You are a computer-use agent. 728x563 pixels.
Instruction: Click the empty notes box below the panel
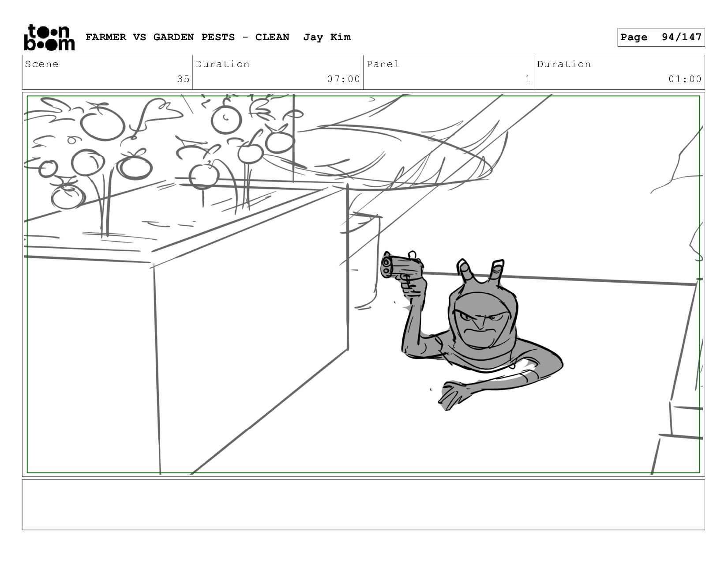pos(363,504)
